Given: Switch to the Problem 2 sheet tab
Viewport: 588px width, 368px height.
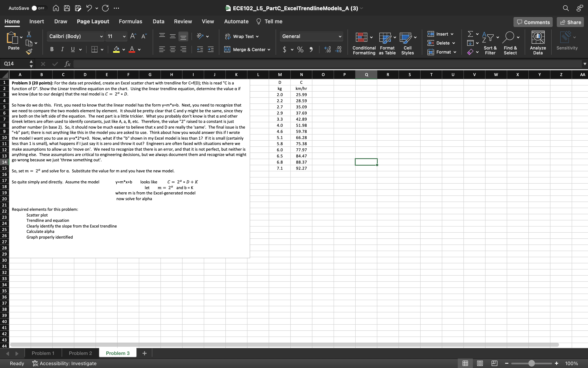Looking at the screenshot, I should pos(80,353).
